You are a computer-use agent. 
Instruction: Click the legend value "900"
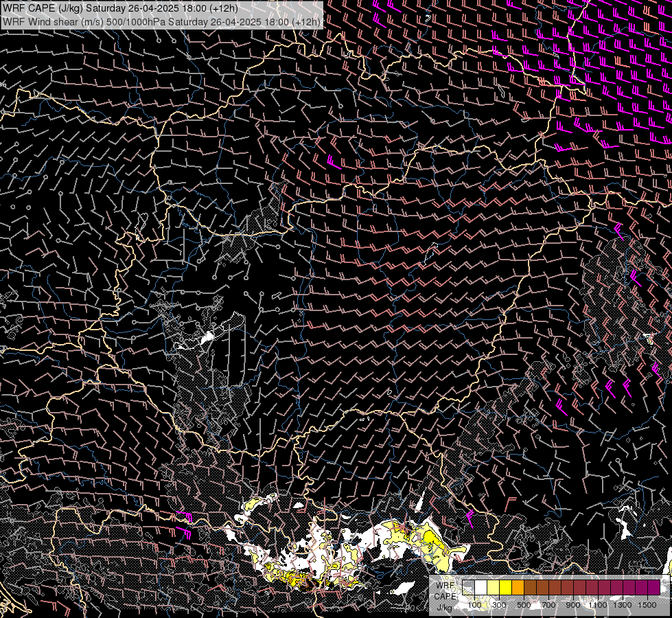573,605
